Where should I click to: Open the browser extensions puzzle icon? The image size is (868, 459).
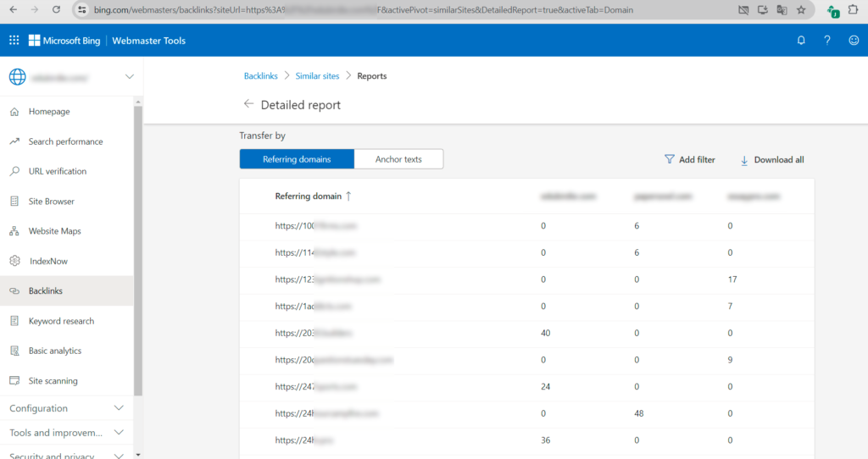[854, 10]
